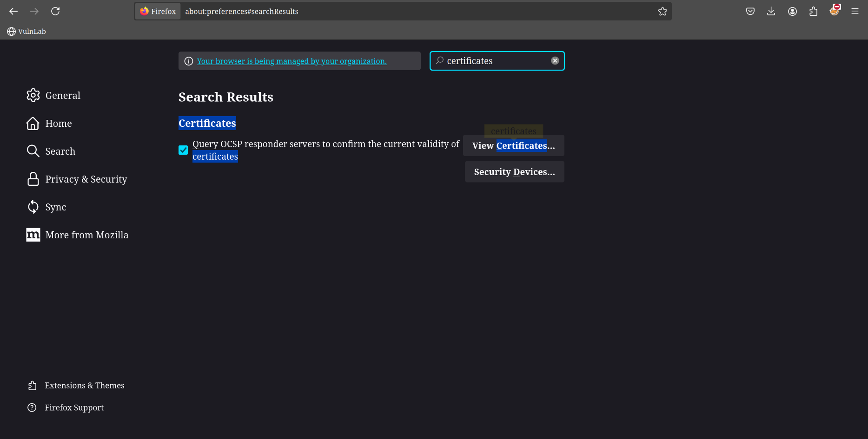Reload the current page

(x=55, y=11)
